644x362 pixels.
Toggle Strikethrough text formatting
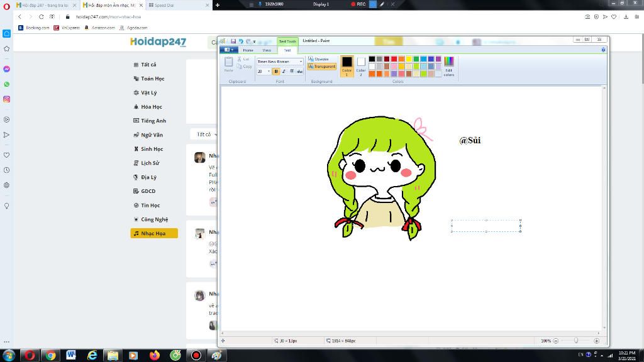[x=300, y=72]
